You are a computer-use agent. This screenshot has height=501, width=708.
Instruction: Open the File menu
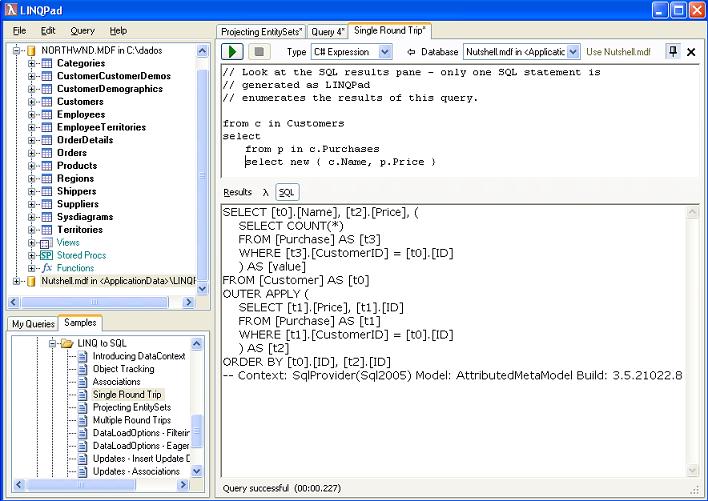[19, 31]
